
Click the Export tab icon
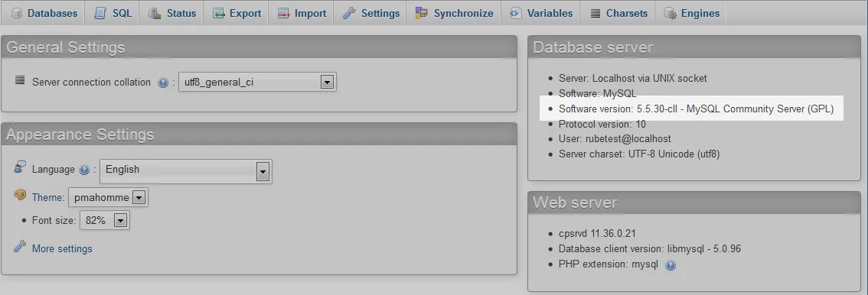(219, 13)
